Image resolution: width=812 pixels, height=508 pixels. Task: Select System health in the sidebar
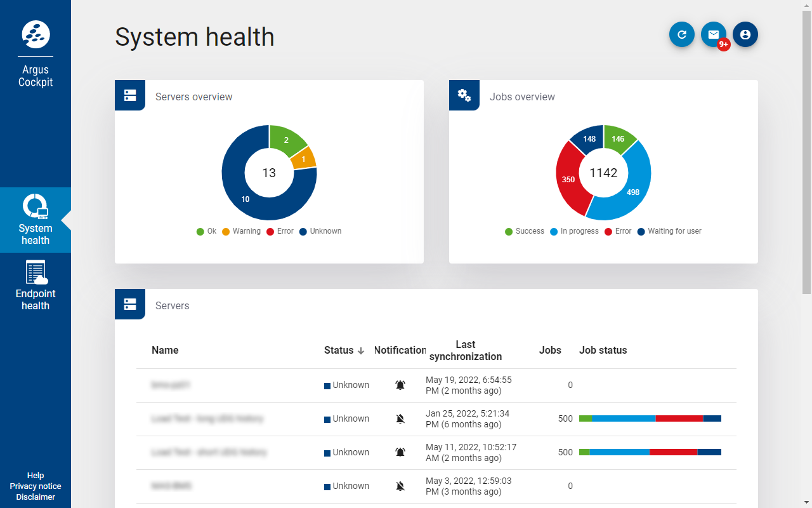click(36, 220)
